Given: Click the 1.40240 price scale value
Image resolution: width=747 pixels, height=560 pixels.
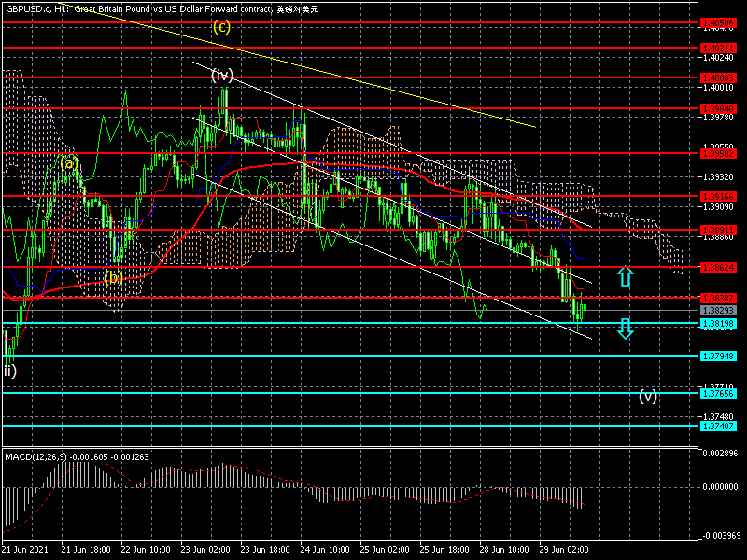Looking at the screenshot, I should coord(718,58).
